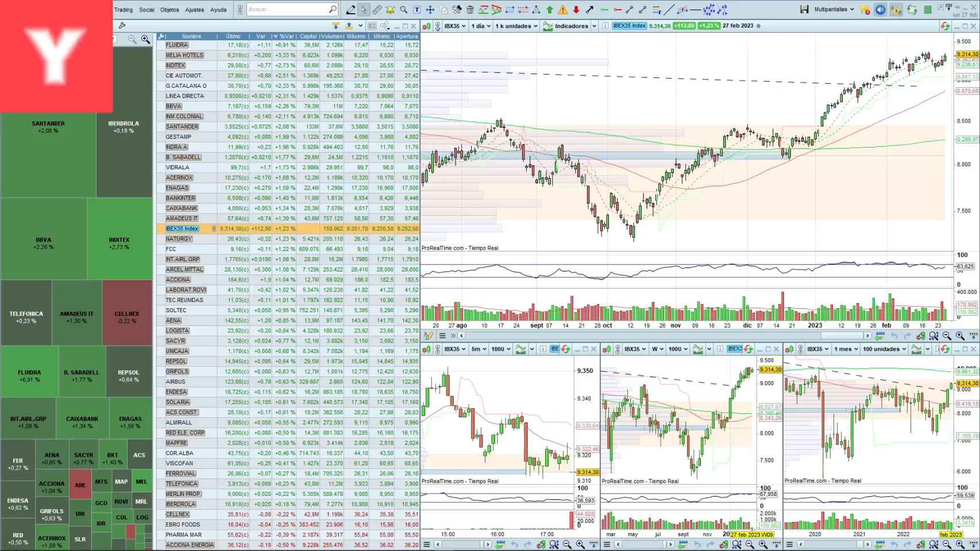Click the save workspace floppy icon
The width and height of the screenshot is (980, 551).
pos(804,10)
